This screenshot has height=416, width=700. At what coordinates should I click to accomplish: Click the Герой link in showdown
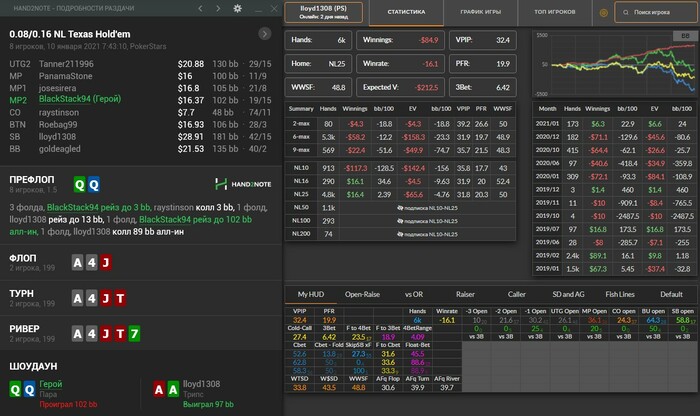[51, 384]
